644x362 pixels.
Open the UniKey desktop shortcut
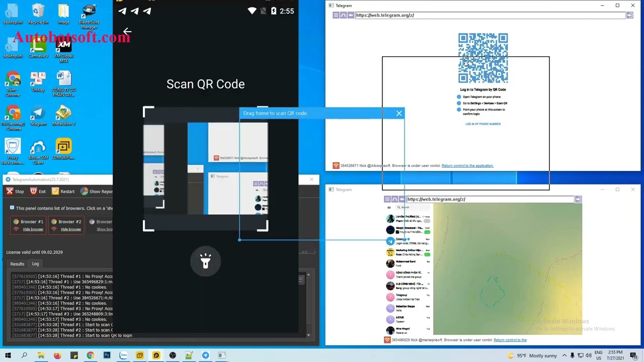coord(38,82)
